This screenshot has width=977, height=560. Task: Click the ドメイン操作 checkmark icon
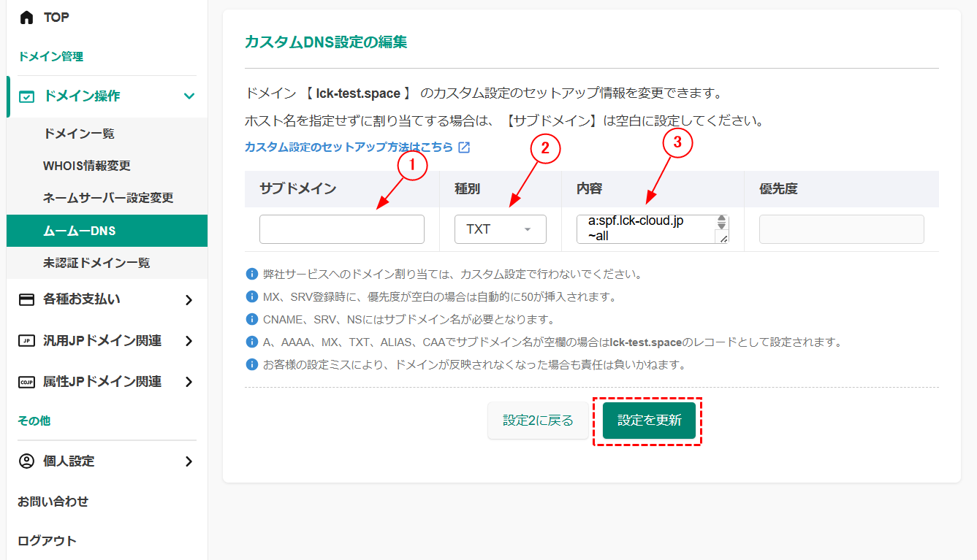(27, 96)
